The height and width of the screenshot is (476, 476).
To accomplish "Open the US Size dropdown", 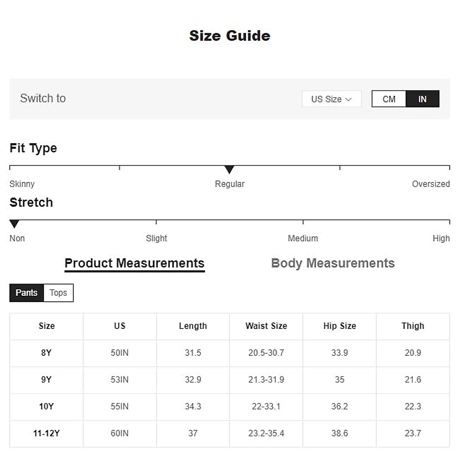I will (331, 99).
